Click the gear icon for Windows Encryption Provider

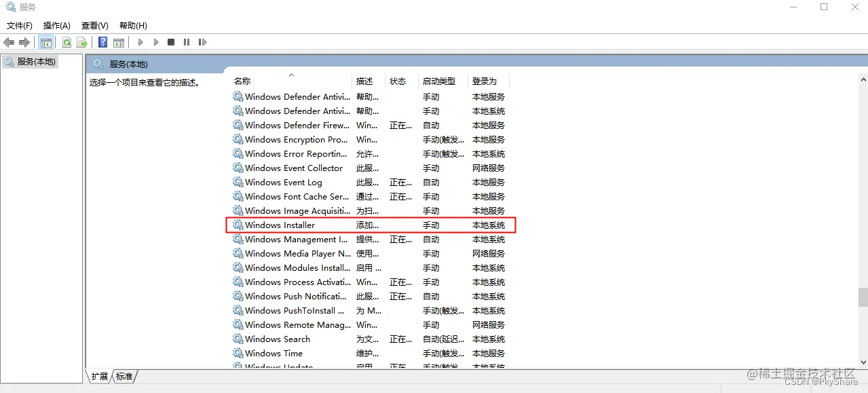click(238, 139)
